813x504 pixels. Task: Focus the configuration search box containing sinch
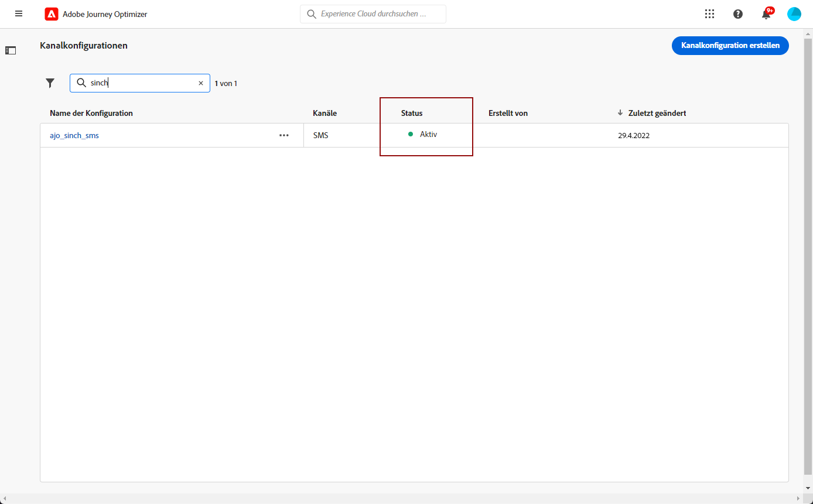(140, 83)
